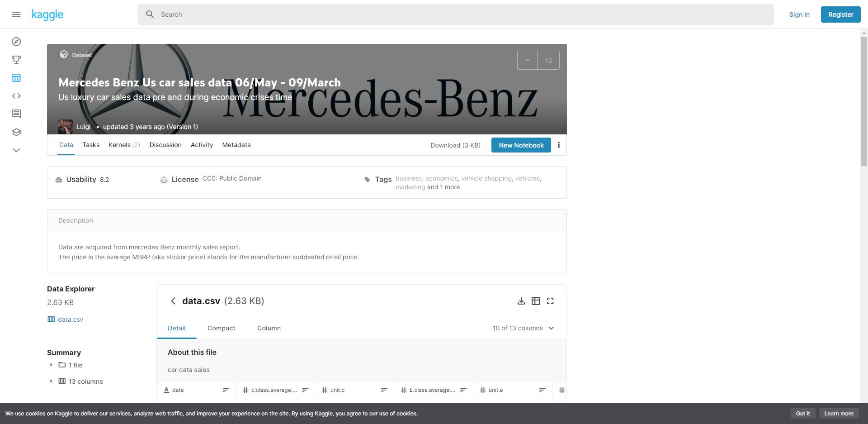868x424 pixels.
Task: Download the dataset (3 KB)
Action: click(x=455, y=145)
